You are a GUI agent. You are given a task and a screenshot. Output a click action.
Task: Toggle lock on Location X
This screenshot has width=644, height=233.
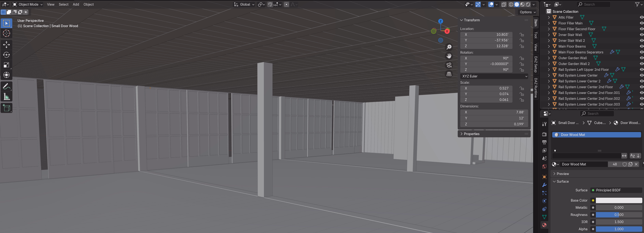click(x=522, y=34)
